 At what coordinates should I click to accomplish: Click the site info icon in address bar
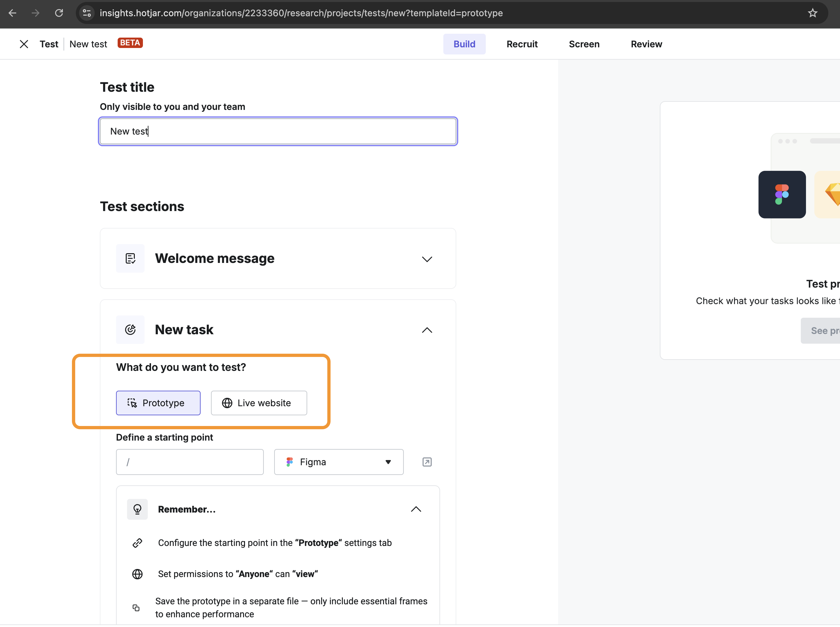(87, 13)
